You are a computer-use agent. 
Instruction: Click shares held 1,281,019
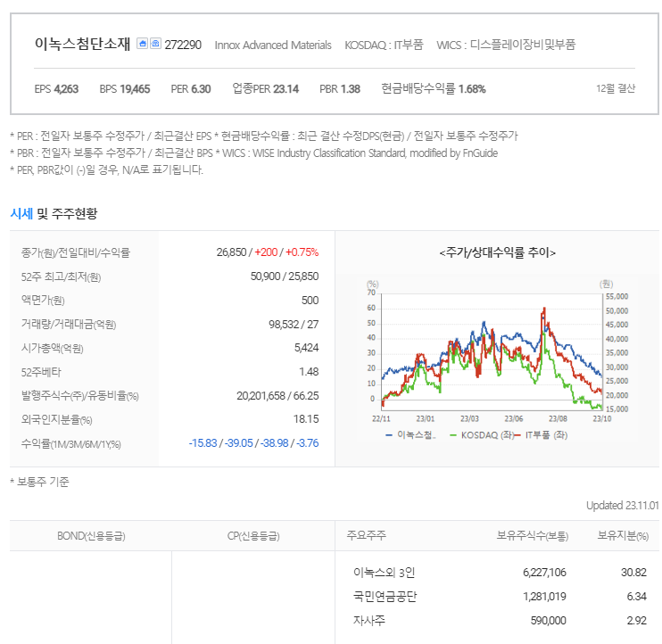pos(544,597)
